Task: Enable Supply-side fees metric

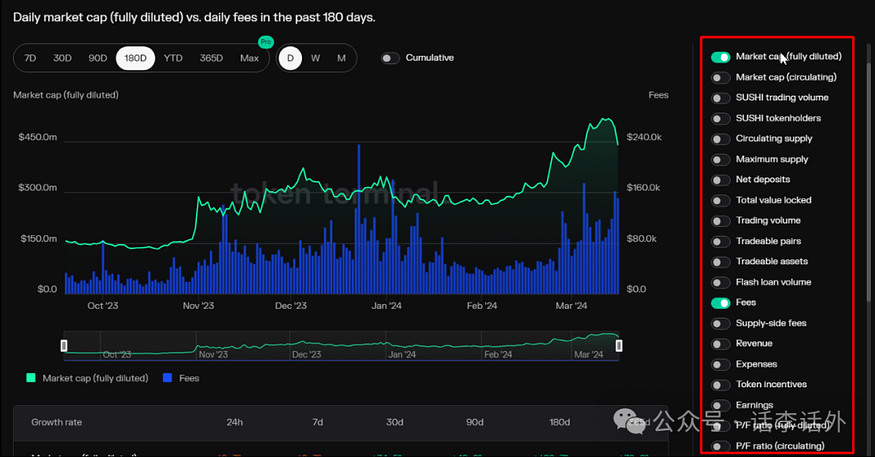Action: [x=720, y=324]
